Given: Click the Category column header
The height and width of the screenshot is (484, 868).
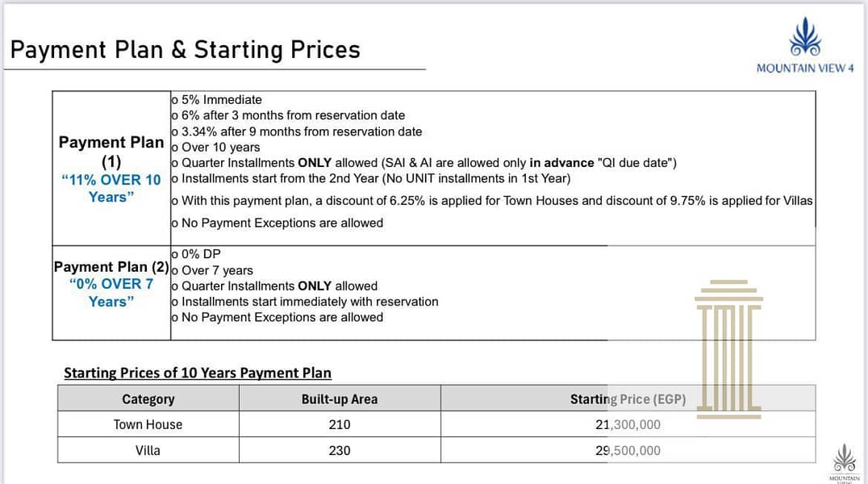Looking at the screenshot, I should (x=148, y=398).
